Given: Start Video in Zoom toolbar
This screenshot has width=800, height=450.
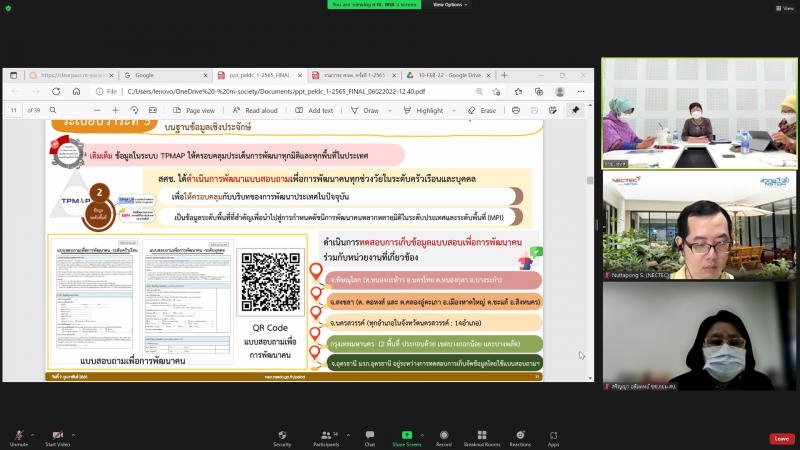Looking at the screenshot, I should coord(57,438).
